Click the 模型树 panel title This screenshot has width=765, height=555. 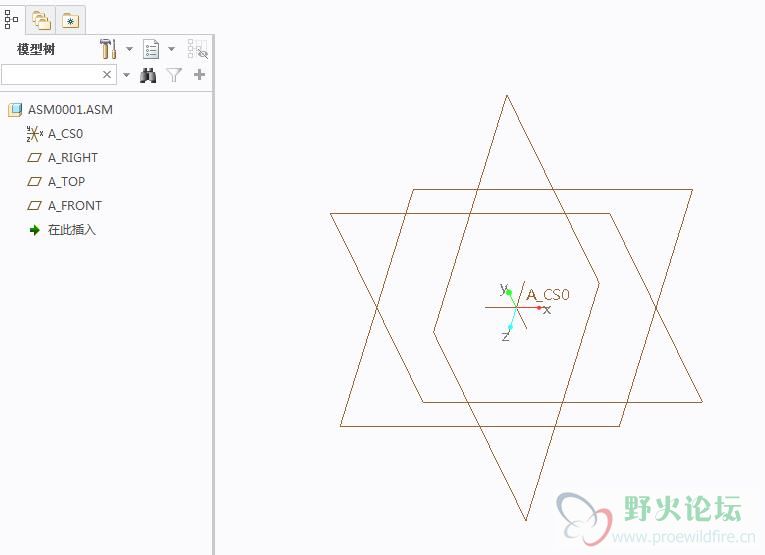coord(36,49)
